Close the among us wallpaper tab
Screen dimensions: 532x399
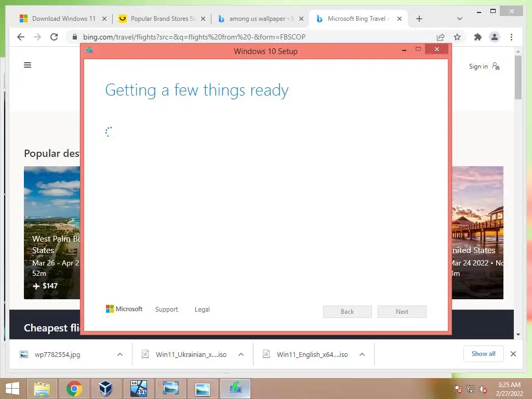pos(301,19)
